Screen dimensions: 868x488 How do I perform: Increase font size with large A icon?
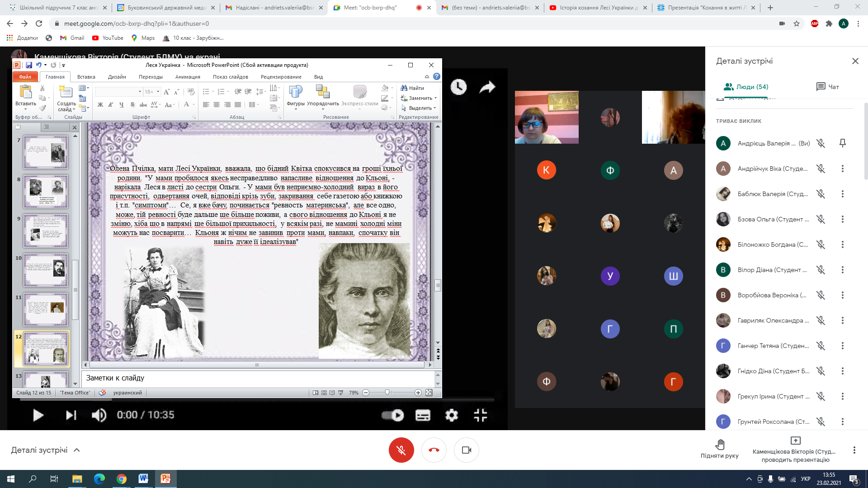click(166, 92)
